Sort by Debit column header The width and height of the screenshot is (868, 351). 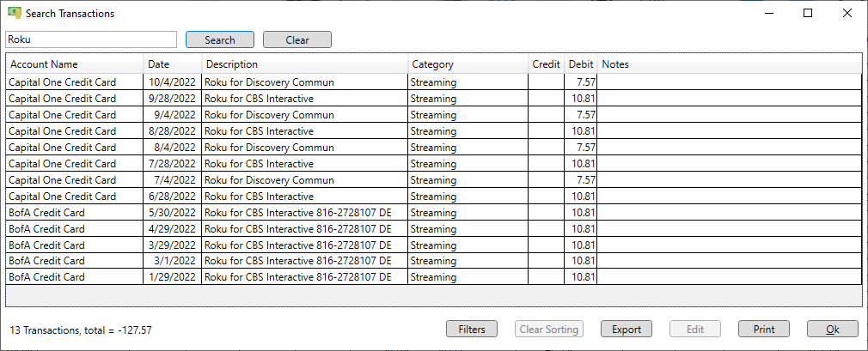581,64
